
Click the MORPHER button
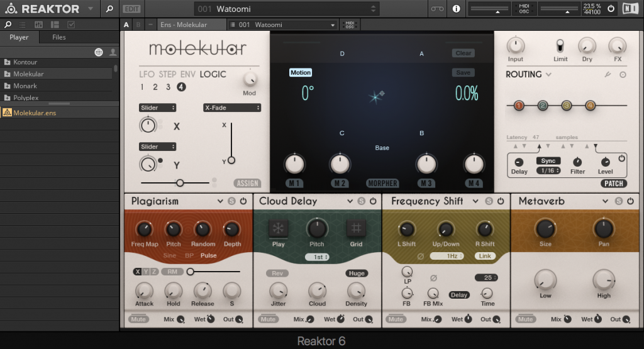tap(382, 183)
